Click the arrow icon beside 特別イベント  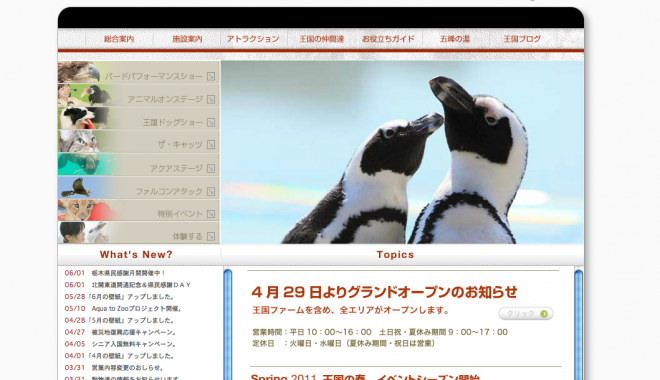211,214
